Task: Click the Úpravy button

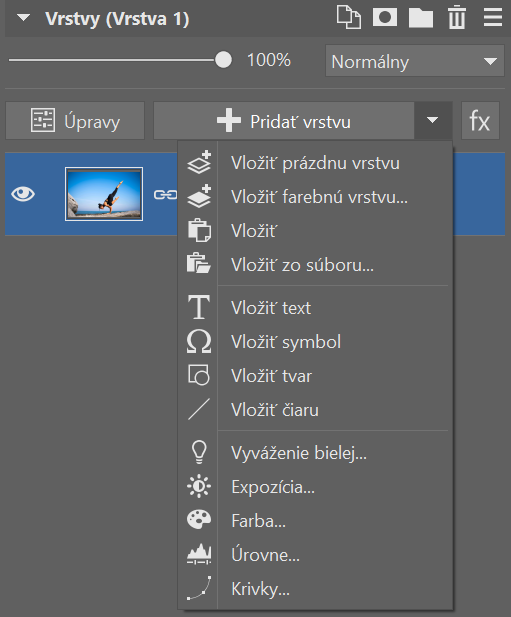Action: (x=75, y=121)
